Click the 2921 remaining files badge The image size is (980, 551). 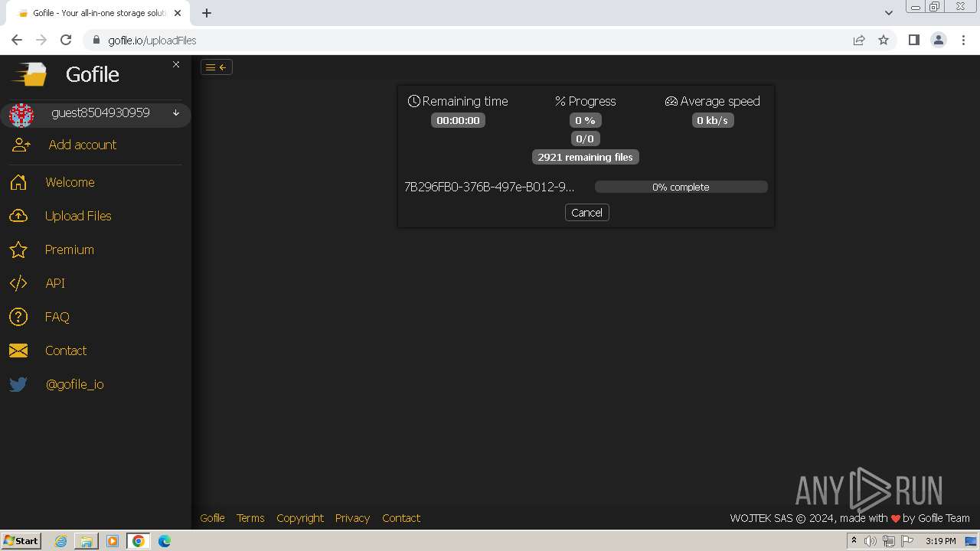(x=586, y=157)
